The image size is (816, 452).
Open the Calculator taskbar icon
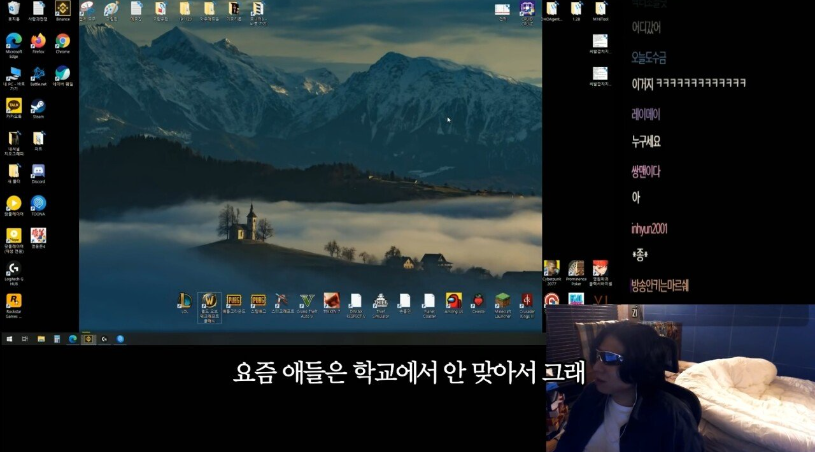click(57, 339)
